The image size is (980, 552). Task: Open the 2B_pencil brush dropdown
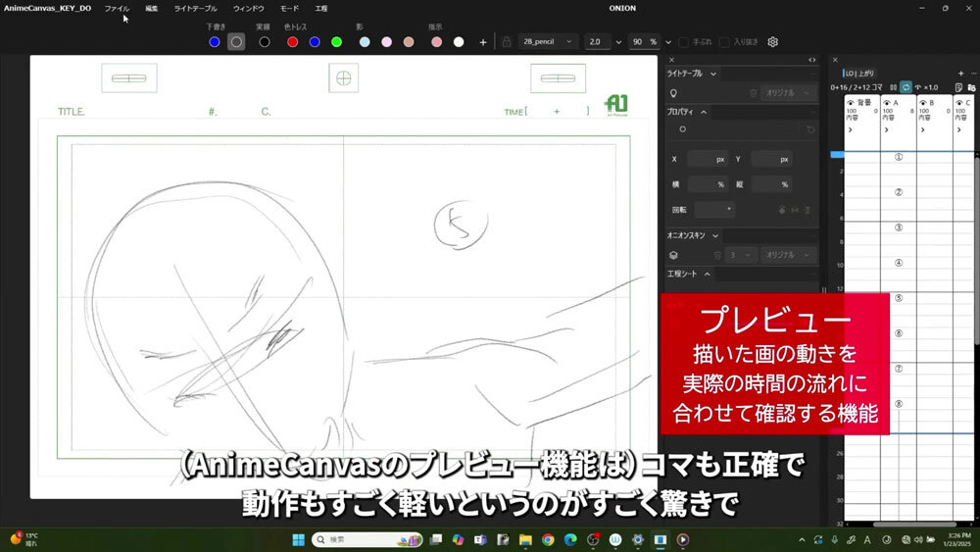pyautogui.click(x=548, y=42)
